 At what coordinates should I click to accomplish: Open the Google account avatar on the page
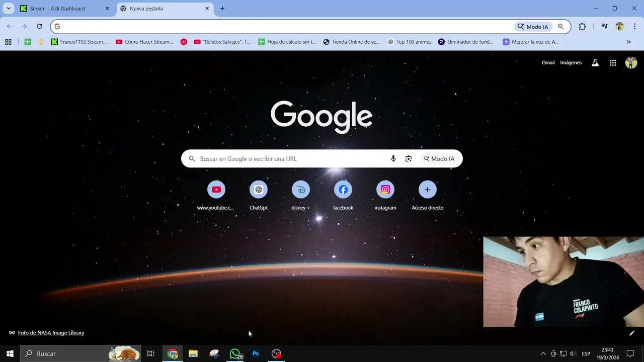coord(631,63)
